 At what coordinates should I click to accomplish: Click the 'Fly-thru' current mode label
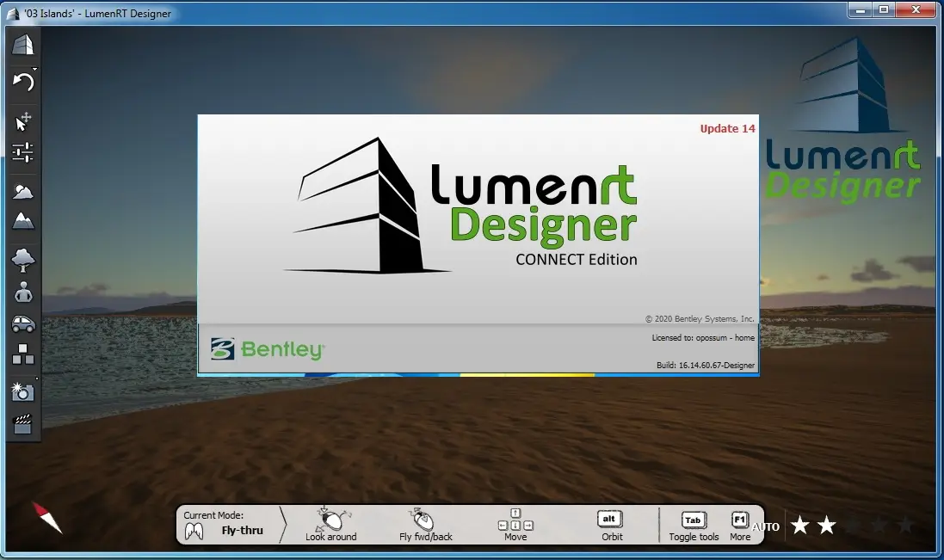tap(242, 531)
